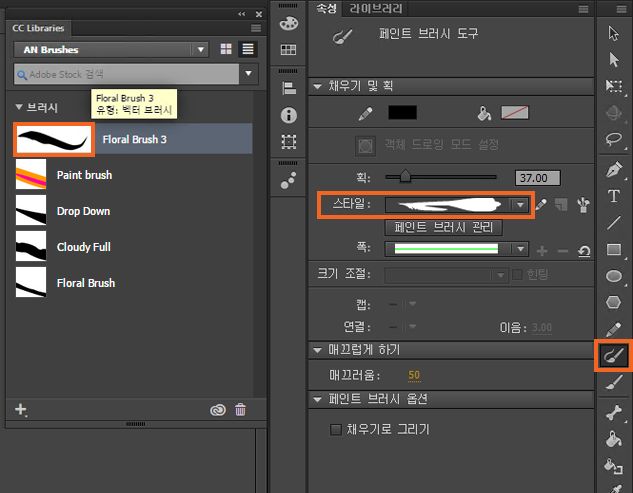633x493 pixels.
Task: Select the Rectangle tool
Action: pyautogui.click(x=614, y=250)
